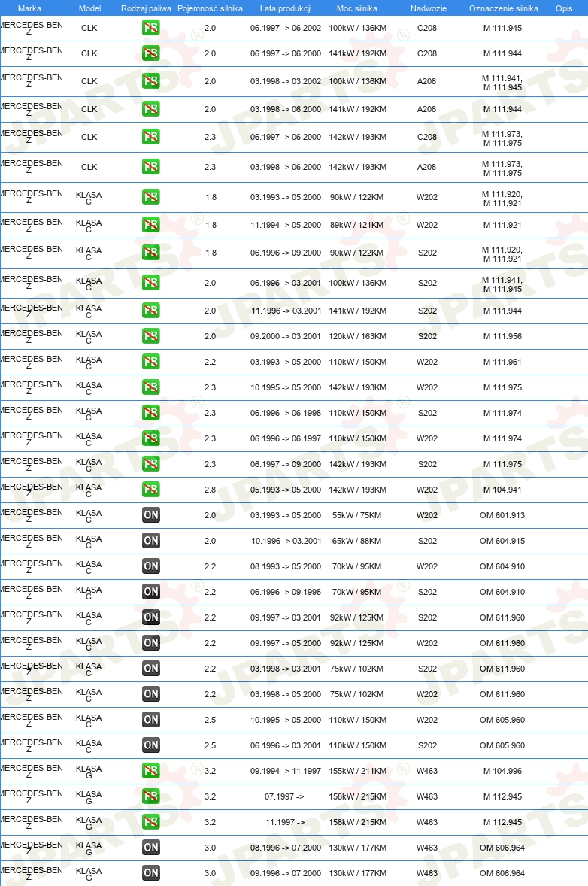The image size is (588, 886).
Task: Click the Lata produkcji column header
Action: coord(286,8)
